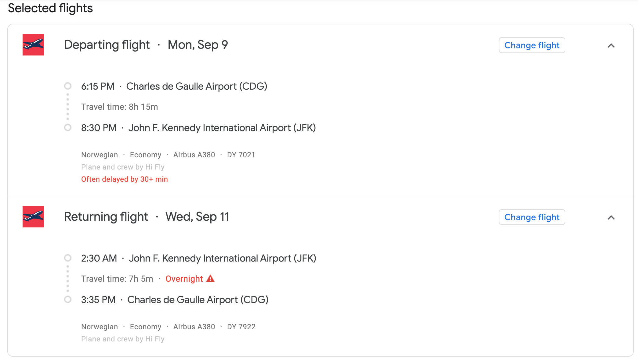
Task: Click the Norwegian airline logo for returning flight
Action: point(33,217)
